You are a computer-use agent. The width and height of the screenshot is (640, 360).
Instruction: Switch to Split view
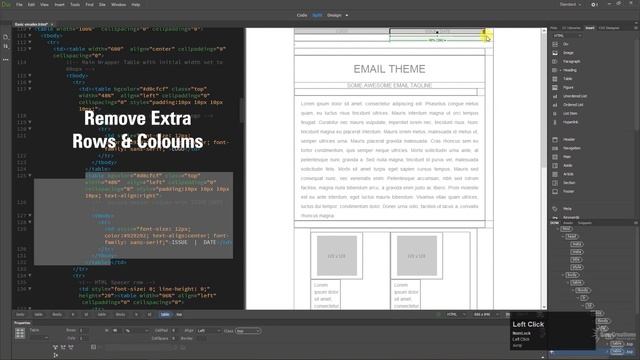[317, 15]
